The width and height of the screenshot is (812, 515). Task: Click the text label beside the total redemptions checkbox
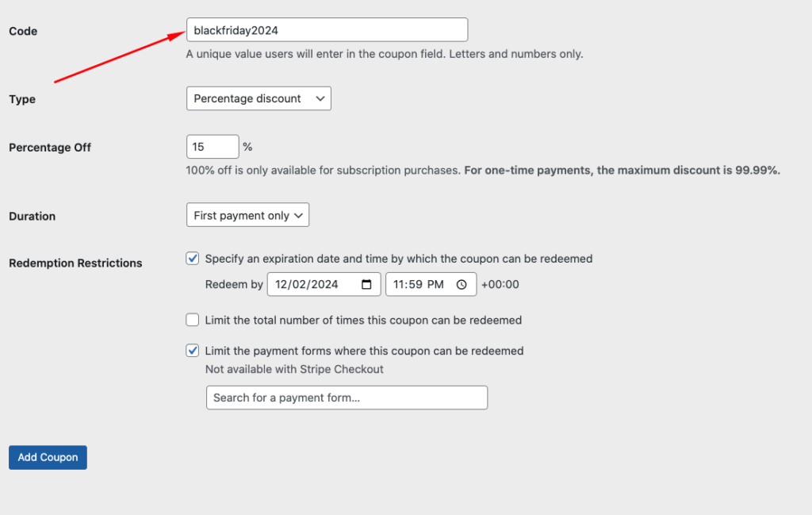(363, 321)
